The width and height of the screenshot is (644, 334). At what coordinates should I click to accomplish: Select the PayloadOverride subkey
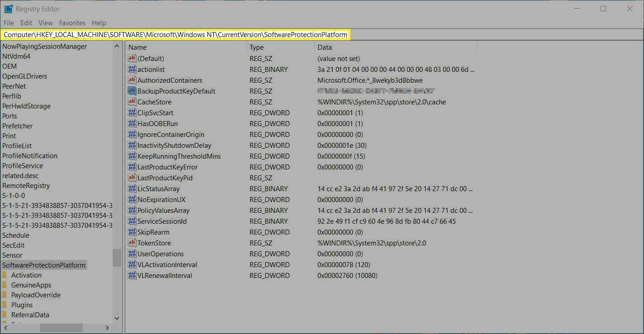36,295
